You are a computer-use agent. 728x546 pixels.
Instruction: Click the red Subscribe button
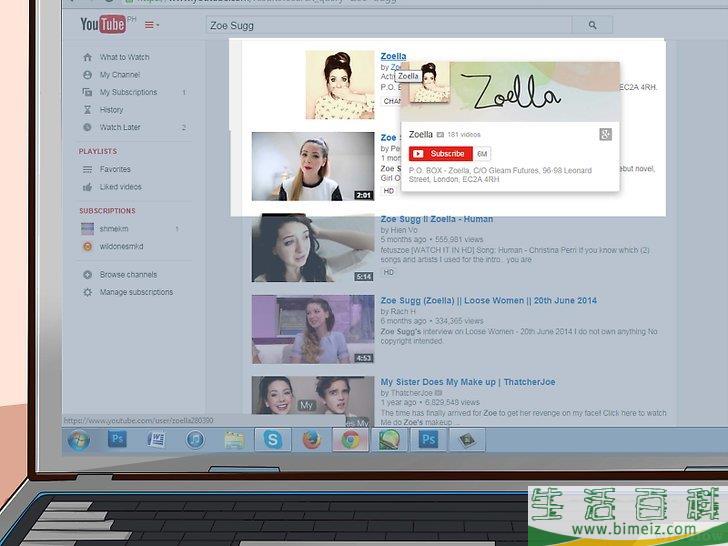point(441,154)
